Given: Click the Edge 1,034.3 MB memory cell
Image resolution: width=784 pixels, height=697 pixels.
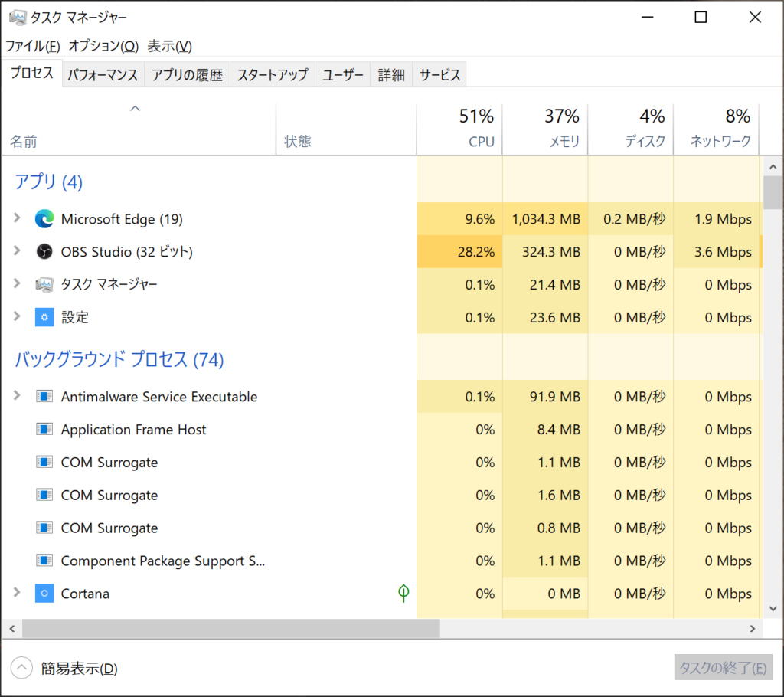Looking at the screenshot, I should tap(545, 219).
